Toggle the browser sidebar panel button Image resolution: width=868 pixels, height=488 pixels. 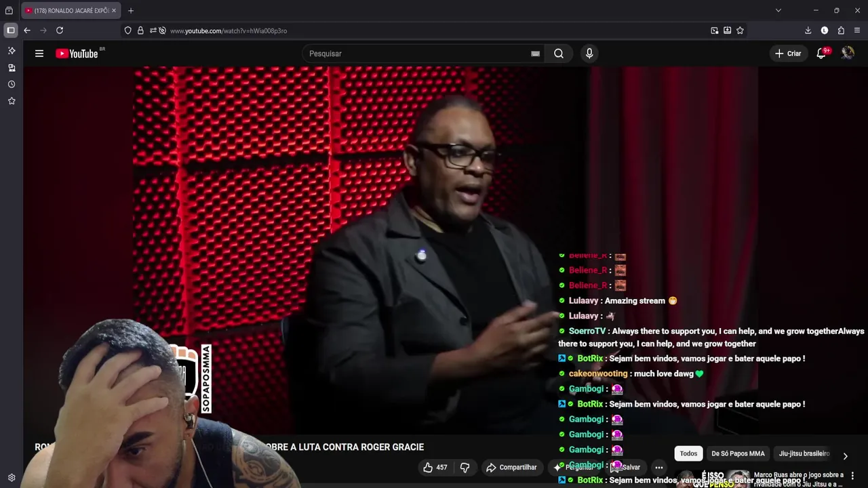pos(11,30)
